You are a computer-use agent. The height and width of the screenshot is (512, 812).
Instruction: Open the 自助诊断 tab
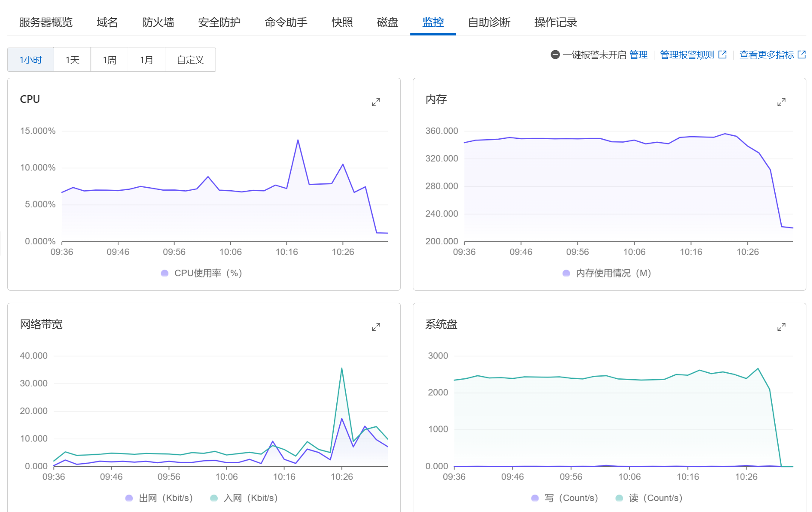coord(489,22)
